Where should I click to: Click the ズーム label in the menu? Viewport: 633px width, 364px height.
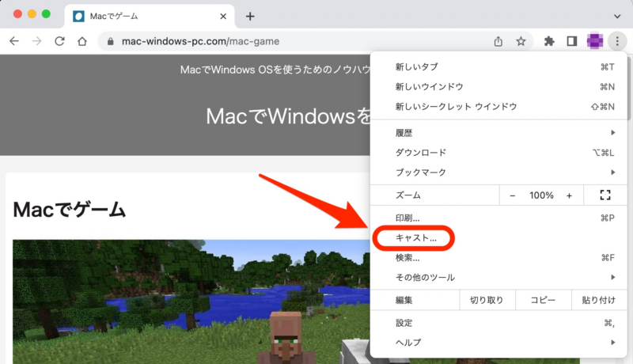408,195
